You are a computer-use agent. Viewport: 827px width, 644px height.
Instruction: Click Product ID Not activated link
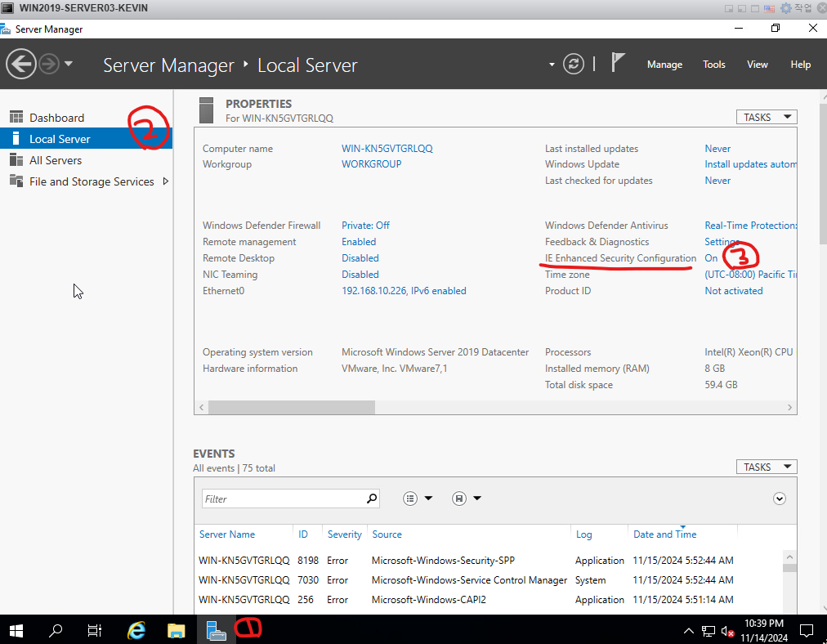point(734,291)
